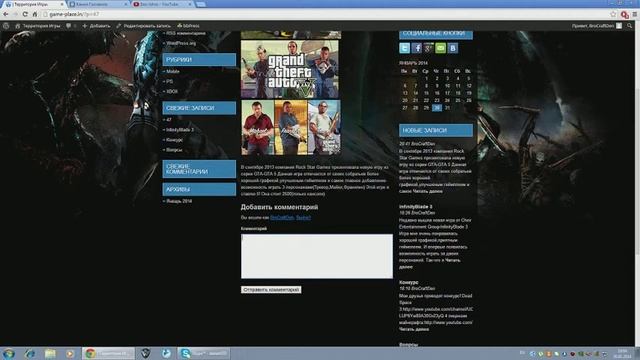Image resolution: width=640 pixels, height=360 pixels.
Task: Click the logged-in username link above comment box
Action: (282, 218)
